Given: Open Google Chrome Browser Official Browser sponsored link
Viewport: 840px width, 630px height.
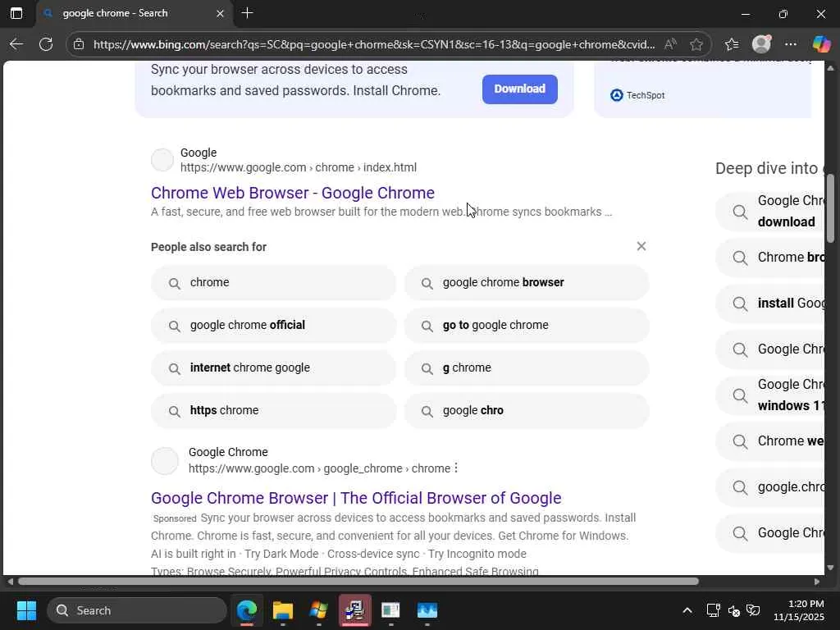Looking at the screenshot, I should [x=356, y=498].
